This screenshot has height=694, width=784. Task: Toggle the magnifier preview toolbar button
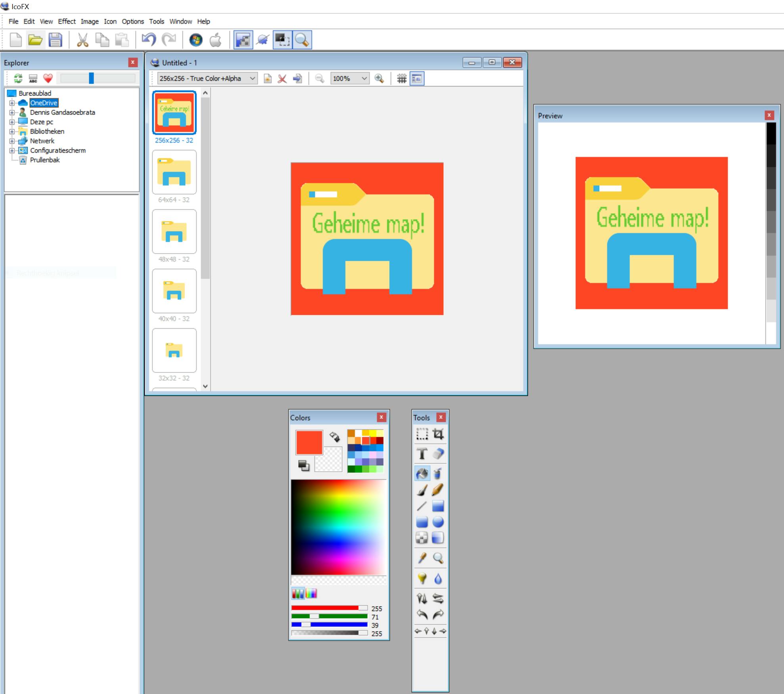(x=302, y=40)
